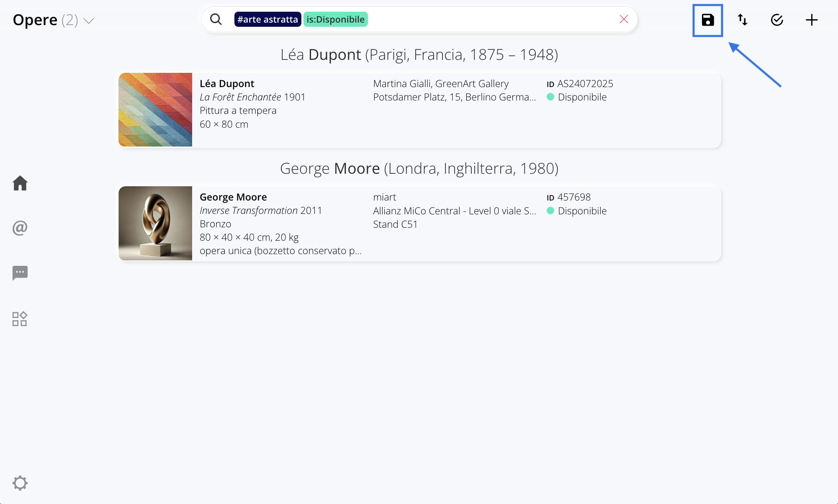838x504 pixels.
Task: Go to Home via the house icon
Action: (x=20, y=183)
